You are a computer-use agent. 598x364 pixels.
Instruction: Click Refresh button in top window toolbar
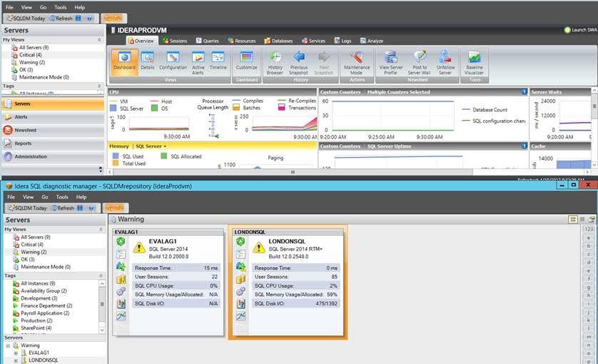(61, 19)
